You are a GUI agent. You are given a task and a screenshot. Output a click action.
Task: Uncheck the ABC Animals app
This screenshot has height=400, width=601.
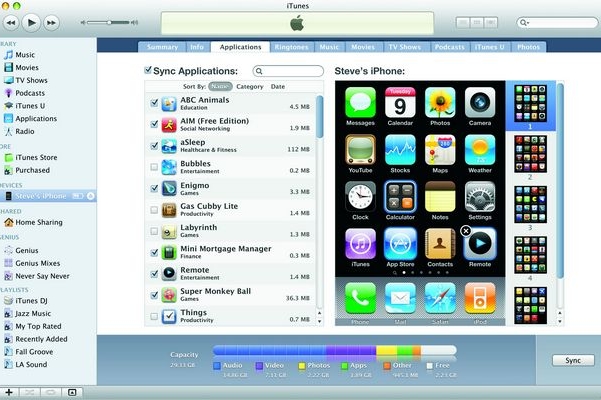click(x=154, y=103)
